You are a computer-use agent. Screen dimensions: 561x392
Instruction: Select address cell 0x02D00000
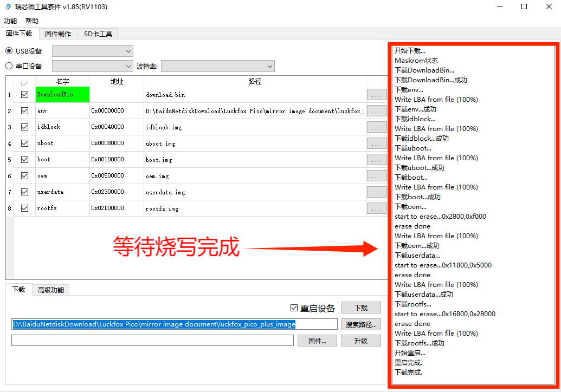pos(117,208)
